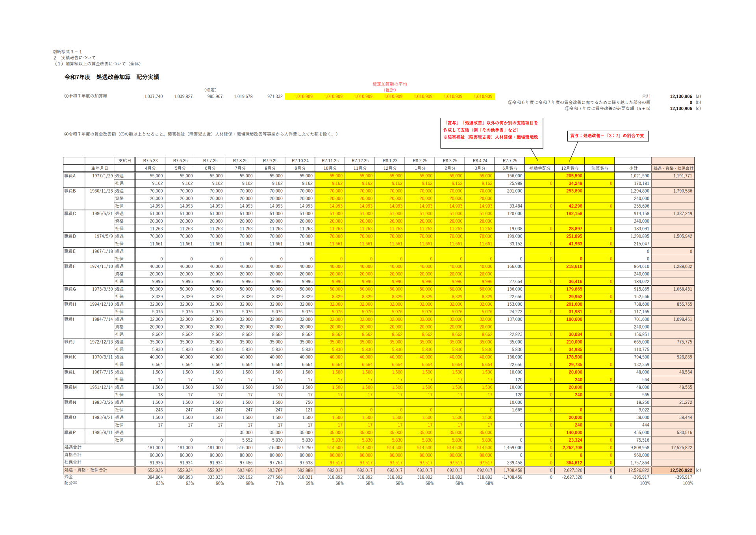Click the 残金 row label
Screen dimensions: 756x535
tap(69, 477)
